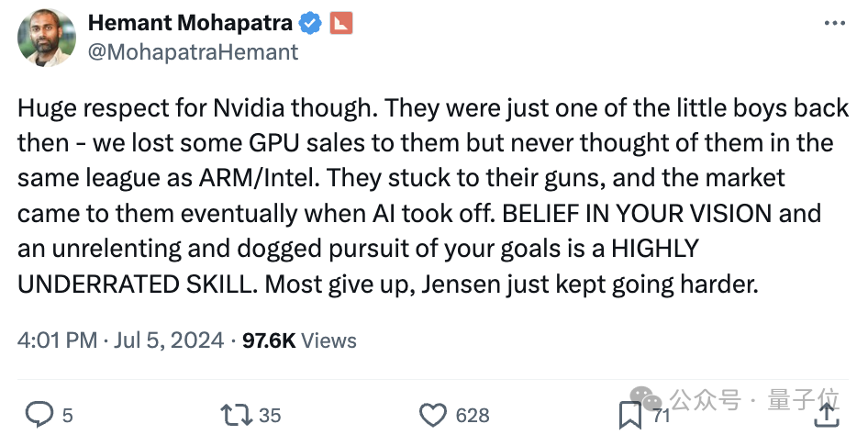Click the like count of 628
The height and width of the screenshot is (435, 868).
(x=473, y=416)
